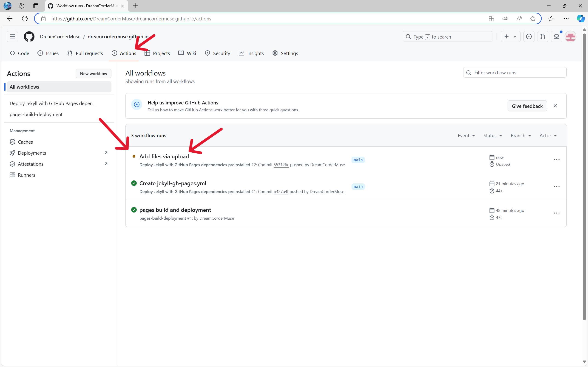Open the user avatar menu

pos(571,37)
